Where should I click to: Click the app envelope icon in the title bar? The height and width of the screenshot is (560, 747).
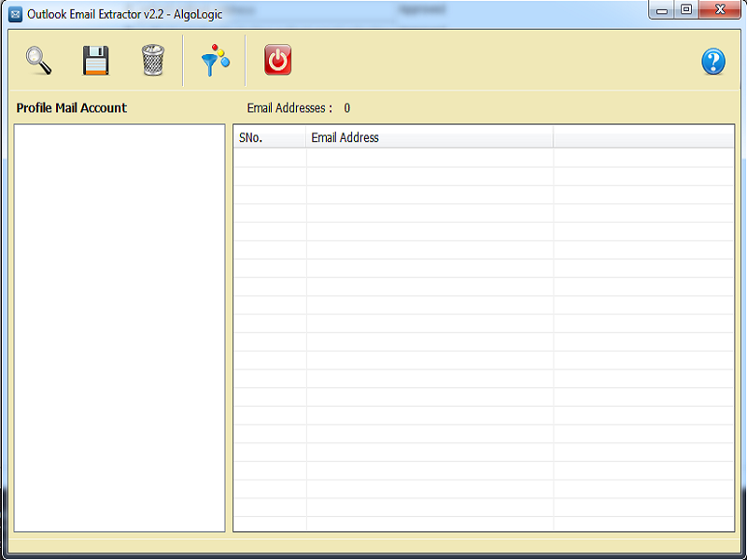15,14
